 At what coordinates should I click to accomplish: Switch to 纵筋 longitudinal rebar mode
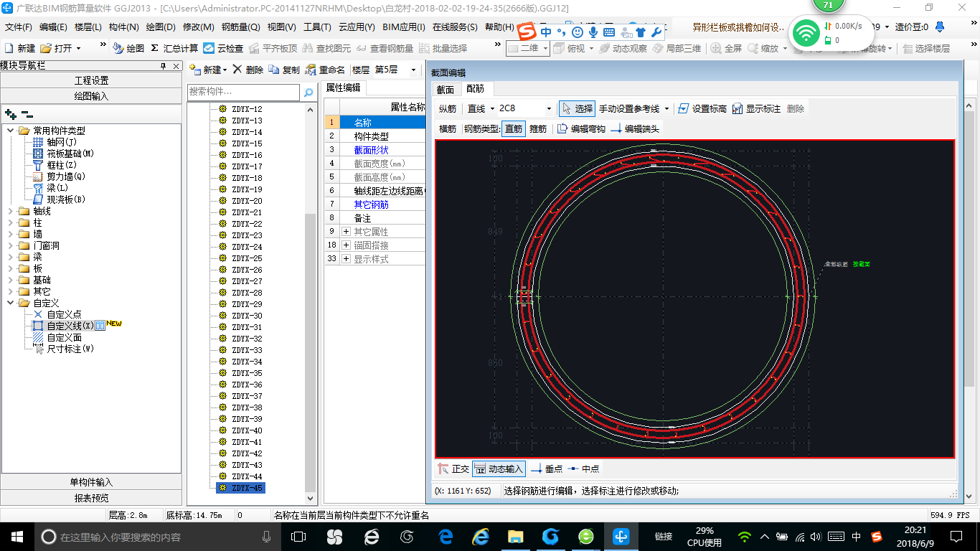coord(448,108)
